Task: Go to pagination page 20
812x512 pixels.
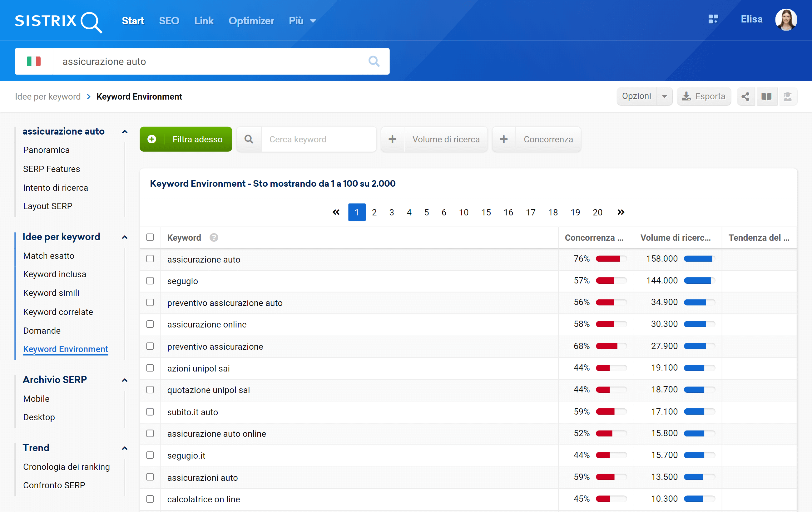Action: point(597,212)
